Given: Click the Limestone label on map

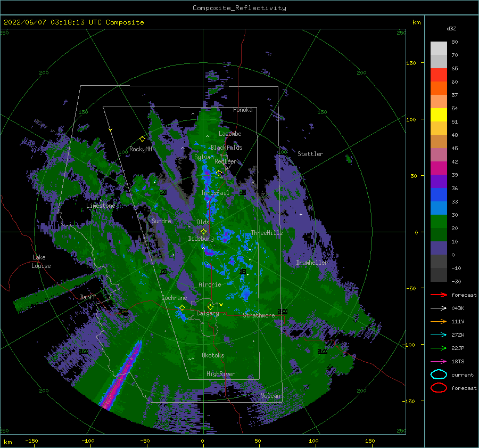Looking at the screenshot, I should [x=101, y=206].
